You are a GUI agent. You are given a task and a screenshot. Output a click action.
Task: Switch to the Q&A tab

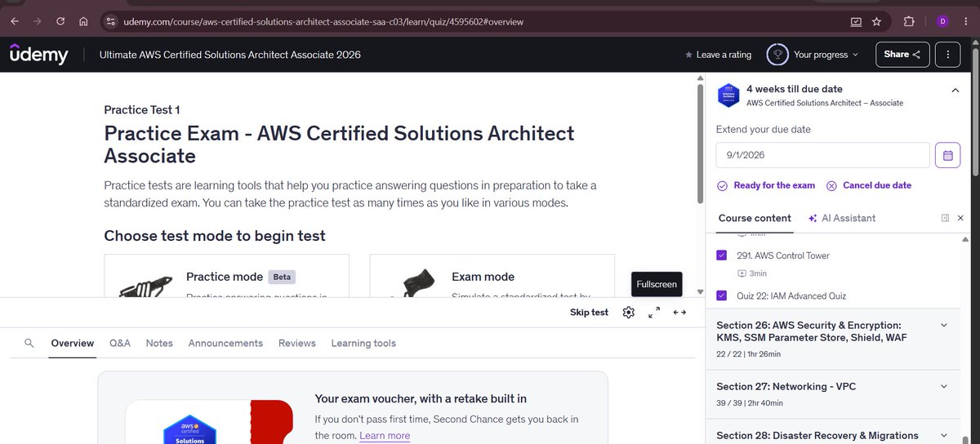pyautogui.click(x=120, y=343)
